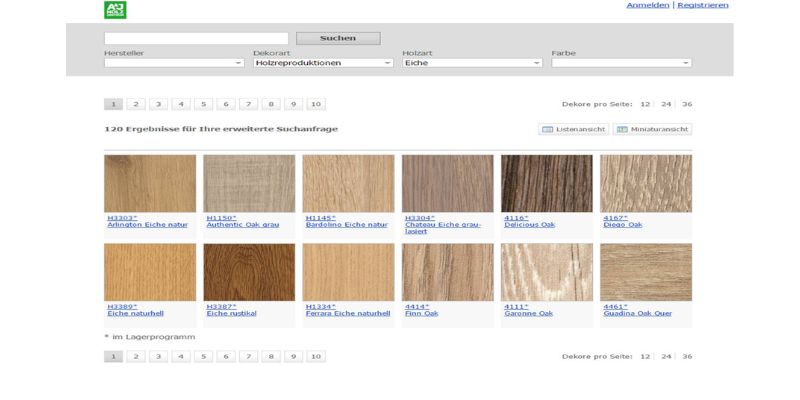
Task: Click the Registrieren link
Action: (x=702, y=5)
